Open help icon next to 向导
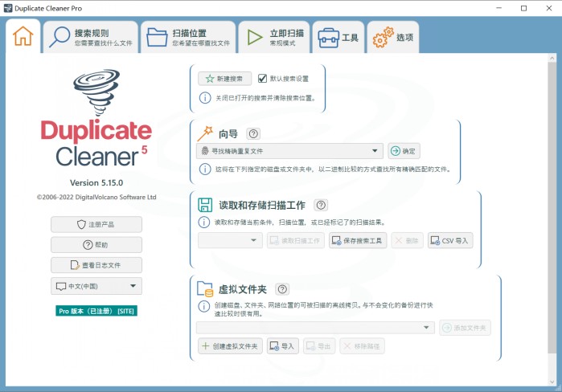The image size is (562, 392). pos(253,133)
